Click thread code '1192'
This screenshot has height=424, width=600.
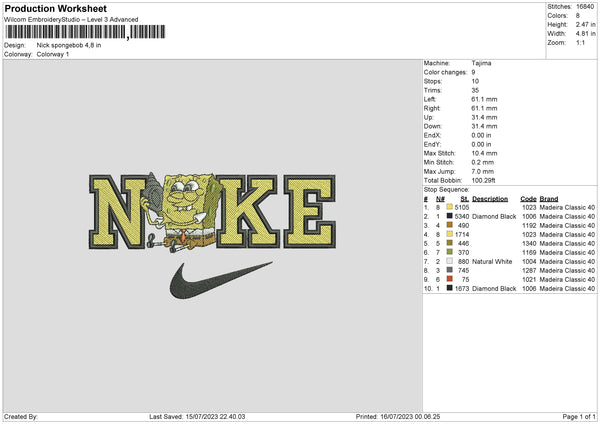529,225
